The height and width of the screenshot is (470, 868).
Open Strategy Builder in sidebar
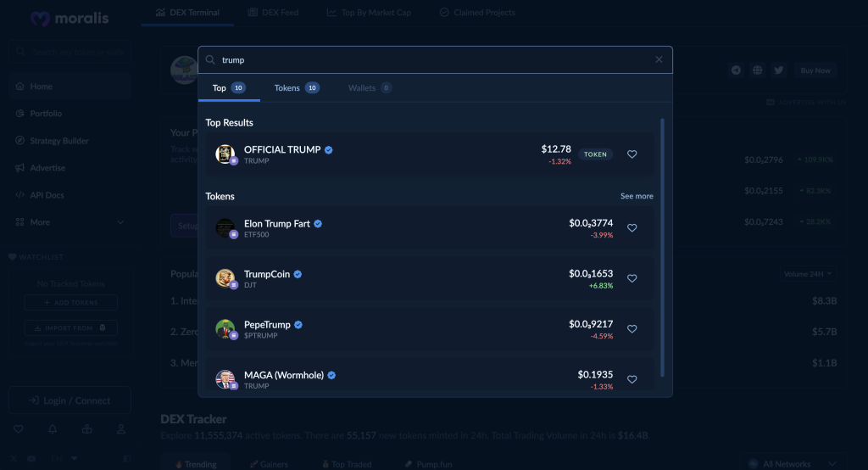tap(70, 141)
